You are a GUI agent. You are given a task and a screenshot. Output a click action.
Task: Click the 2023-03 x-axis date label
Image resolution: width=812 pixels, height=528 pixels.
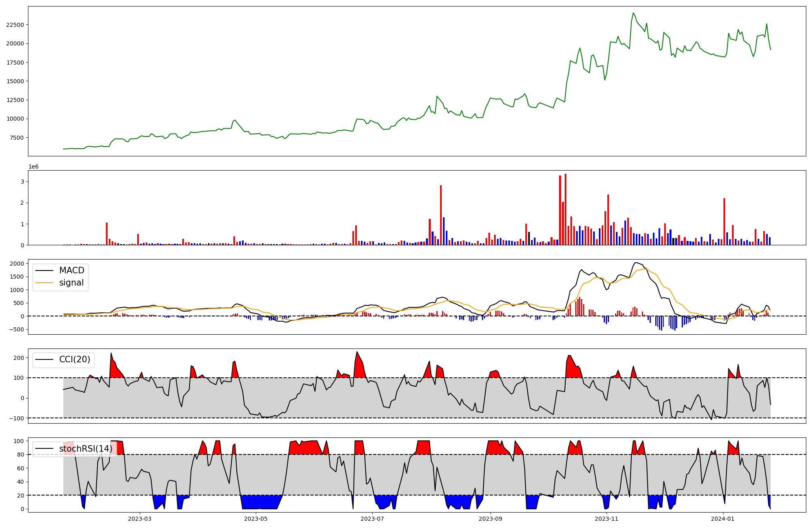(x=139, y=519)
